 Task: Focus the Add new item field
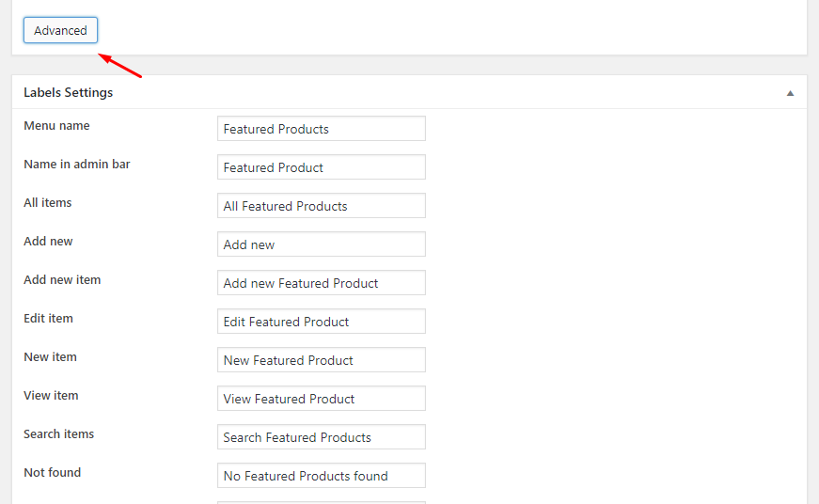click(321, 283)
